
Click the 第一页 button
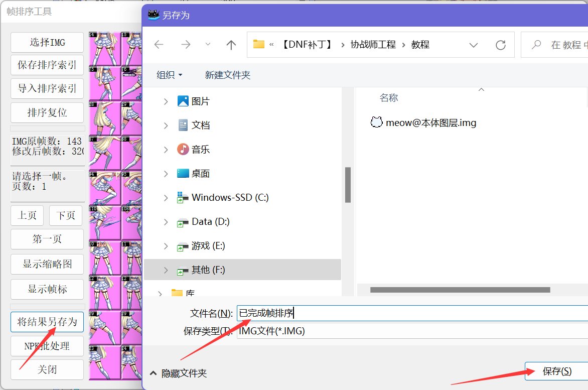pos(47,239)
